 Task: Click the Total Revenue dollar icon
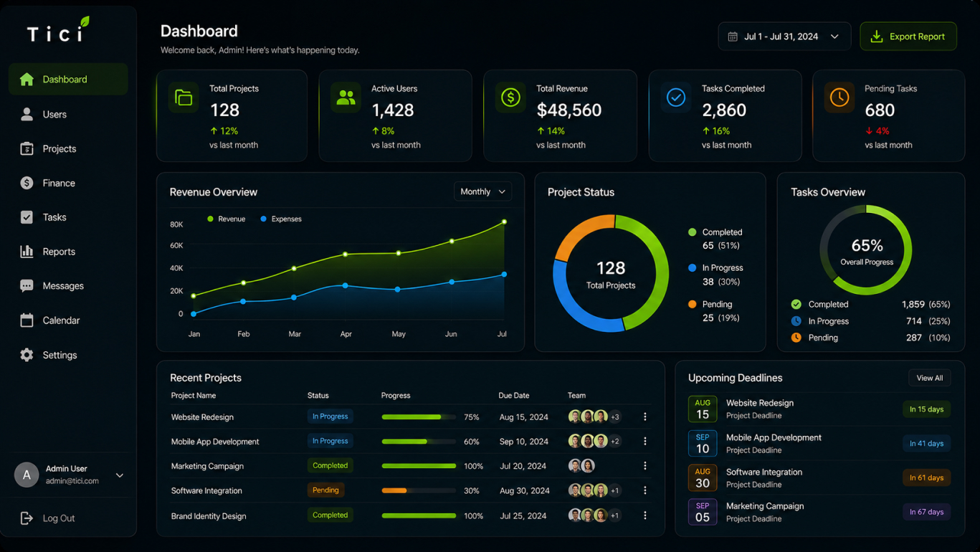(510, 97)
